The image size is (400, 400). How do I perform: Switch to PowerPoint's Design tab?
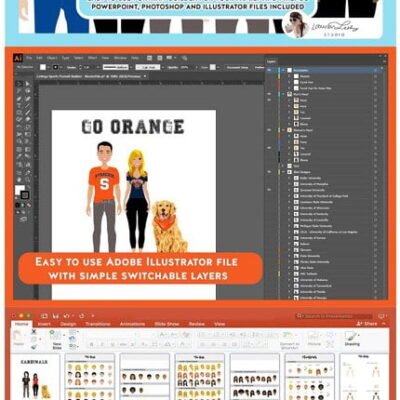click(68, 324)
